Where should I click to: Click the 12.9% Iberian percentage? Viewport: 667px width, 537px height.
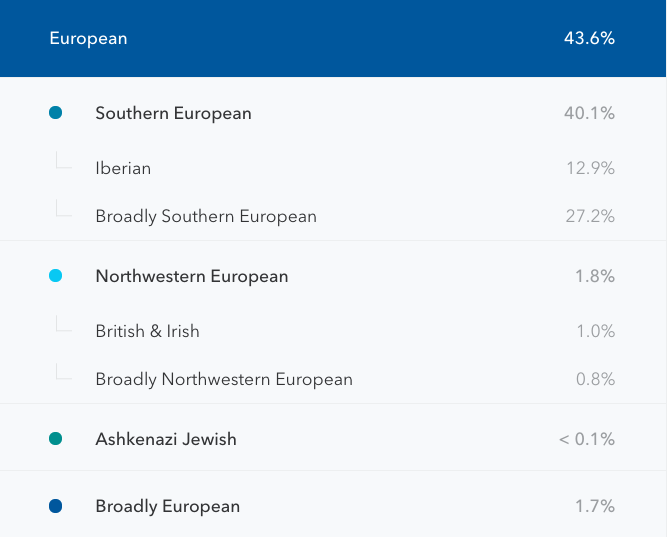(x=590, y=168)
